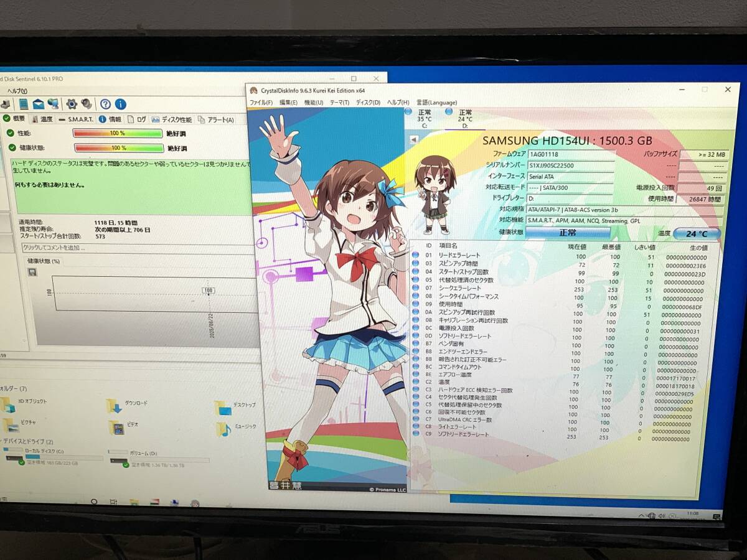Switch to the S.M.A.R.T. tab

76,119
